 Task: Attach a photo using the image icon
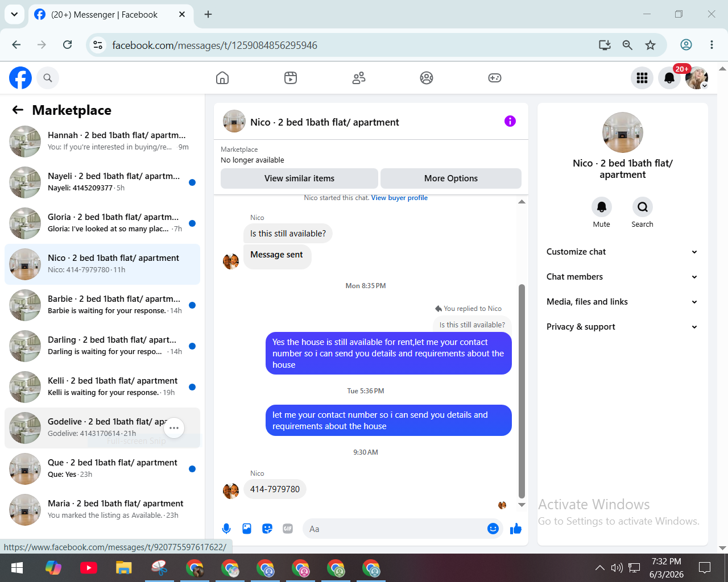tap(247, 529)
